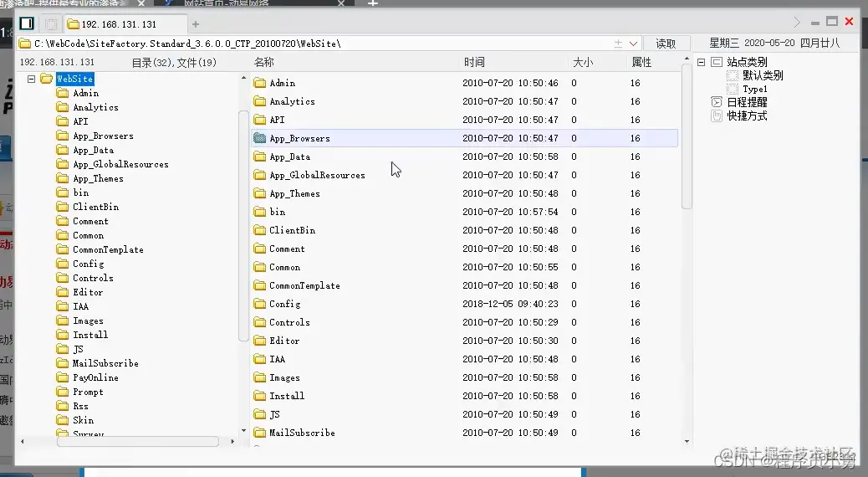Open the path history dropdown arrow

pyautogui.click(x=634, y=44)
